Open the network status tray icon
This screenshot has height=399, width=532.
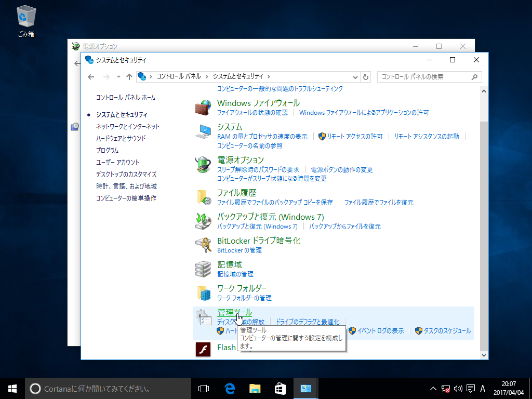(x=445, y=389)
